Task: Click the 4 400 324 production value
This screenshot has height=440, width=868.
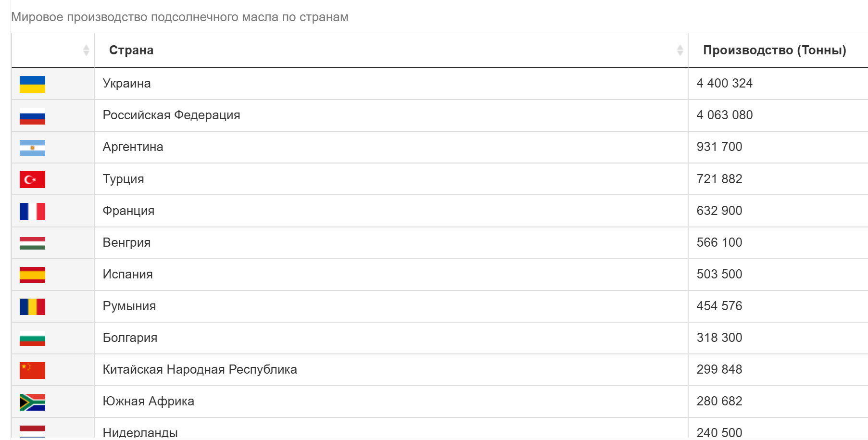Action: point(724,83)
